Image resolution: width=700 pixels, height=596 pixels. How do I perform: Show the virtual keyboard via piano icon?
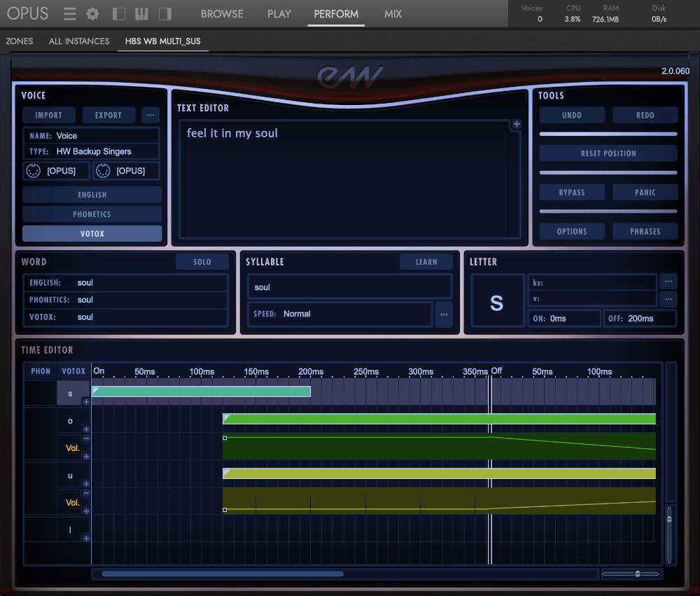[x=142, y=14]
